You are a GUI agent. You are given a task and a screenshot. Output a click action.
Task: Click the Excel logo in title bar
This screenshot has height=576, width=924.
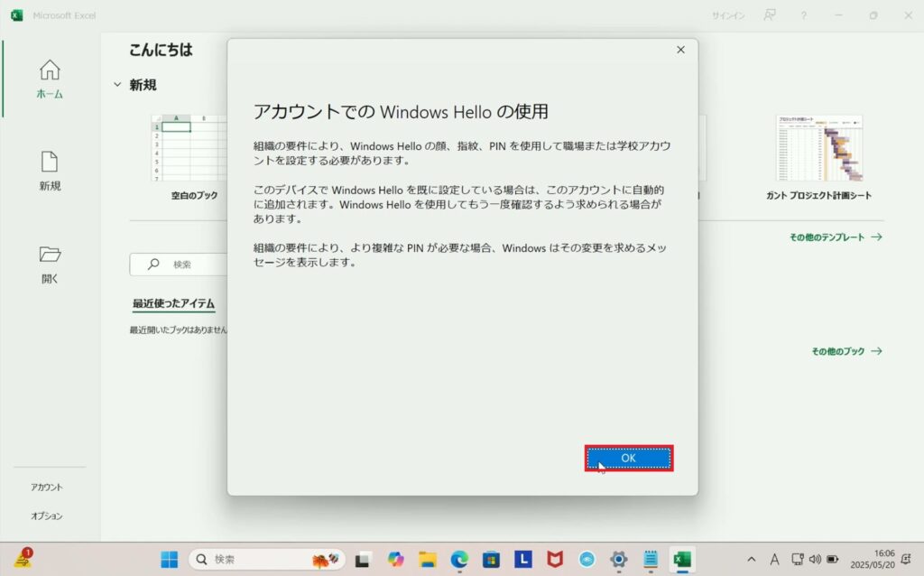pos(16,15)
